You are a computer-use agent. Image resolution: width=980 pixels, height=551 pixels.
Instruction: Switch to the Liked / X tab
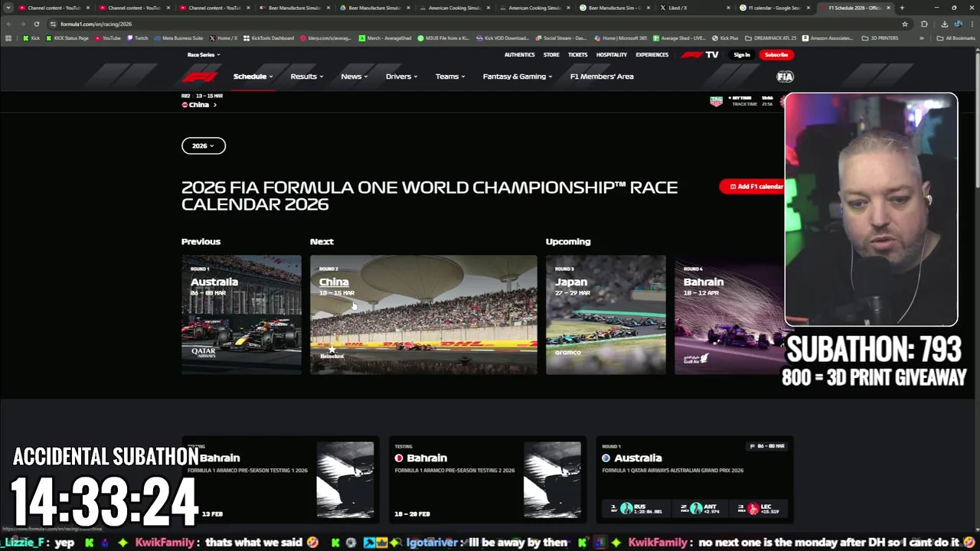[695, 8]
